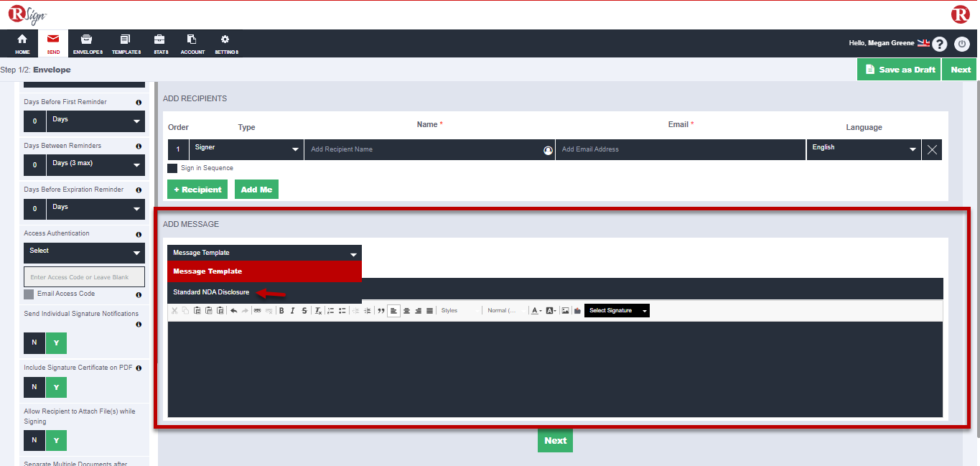Remove recipient row with X icon
The image size is (980, 466).
(932, 149)
